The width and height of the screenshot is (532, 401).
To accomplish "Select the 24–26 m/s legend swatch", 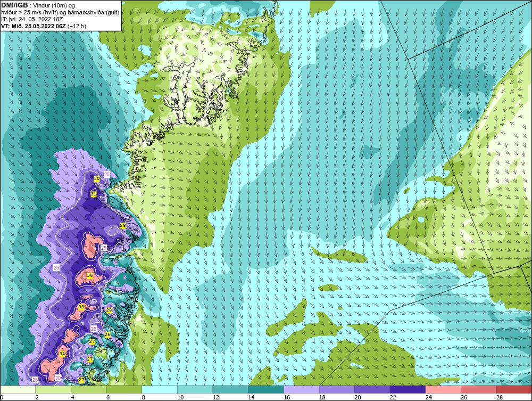I will pos(443,389).
